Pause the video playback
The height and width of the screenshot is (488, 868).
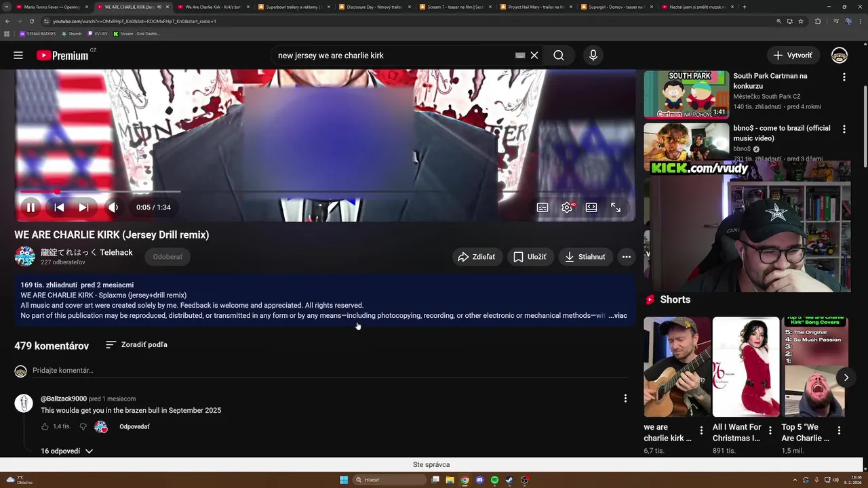click(31, 207)
